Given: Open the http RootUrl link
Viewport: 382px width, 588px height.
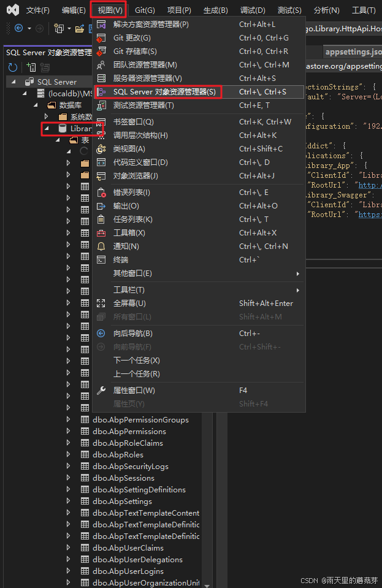Looking at the screenshot, I should point(370,185).
